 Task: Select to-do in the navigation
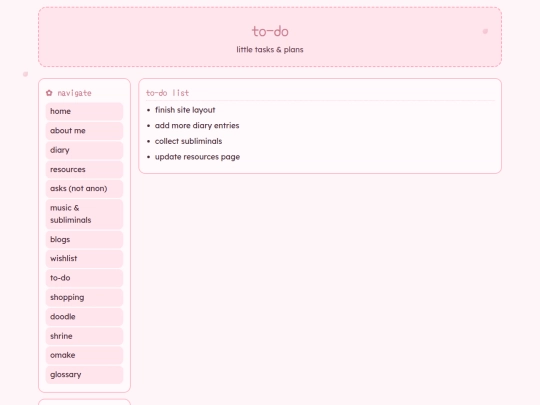[x=84, y=278]
